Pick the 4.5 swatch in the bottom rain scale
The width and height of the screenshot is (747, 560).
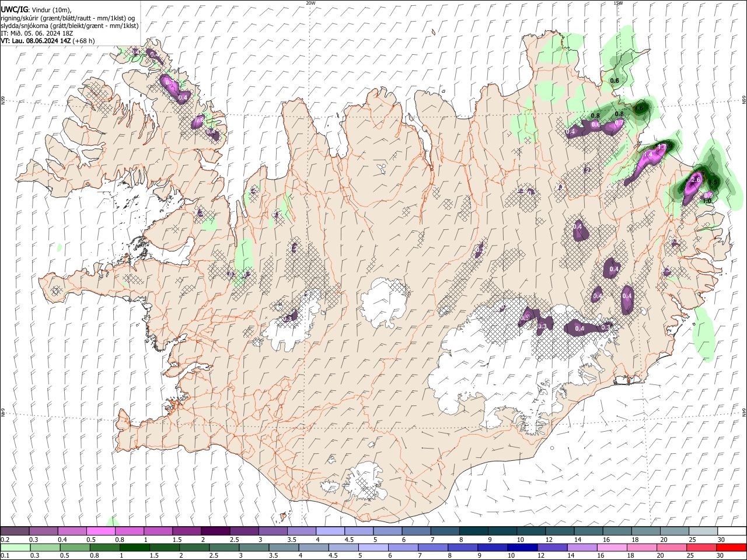(x=343, y=548)
